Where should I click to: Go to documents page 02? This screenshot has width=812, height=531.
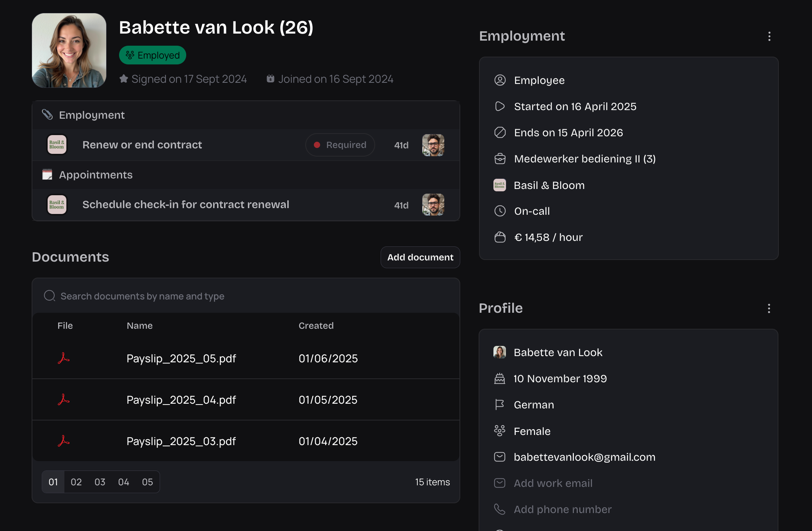coord(76,482)
